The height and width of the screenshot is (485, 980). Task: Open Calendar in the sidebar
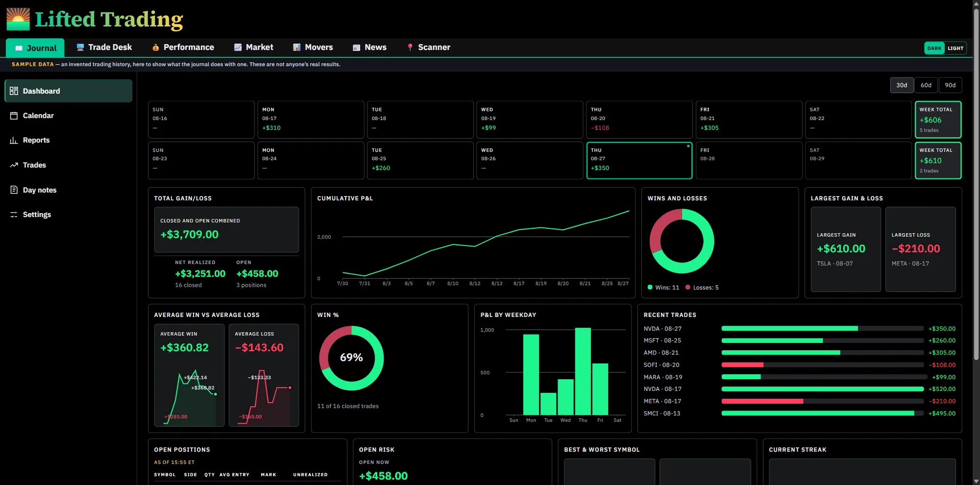coord(69,116)
